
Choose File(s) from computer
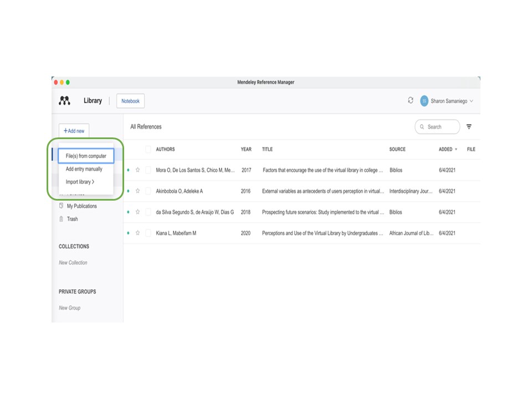coord(86,156)
